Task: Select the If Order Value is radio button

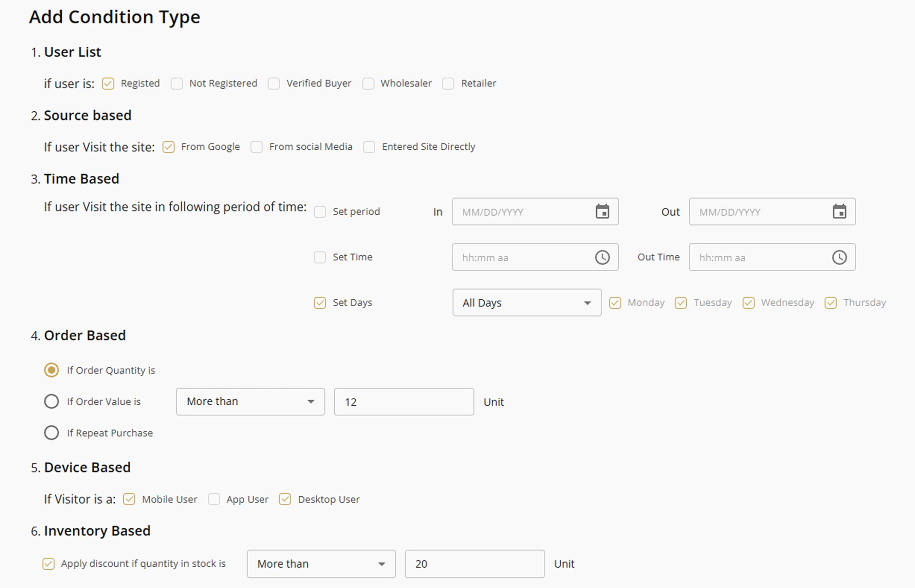Action: click(51, 401)
